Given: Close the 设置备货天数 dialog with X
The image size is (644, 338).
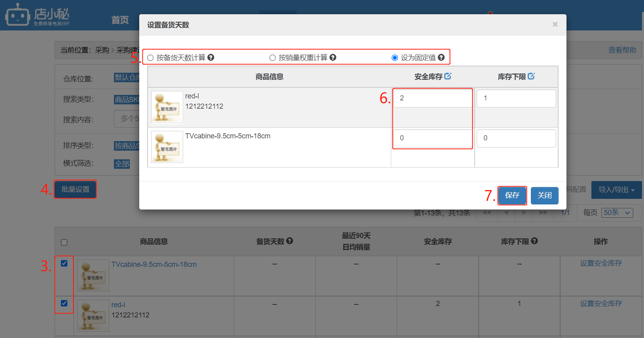Looking at the screenshot, I should point(555,25).
